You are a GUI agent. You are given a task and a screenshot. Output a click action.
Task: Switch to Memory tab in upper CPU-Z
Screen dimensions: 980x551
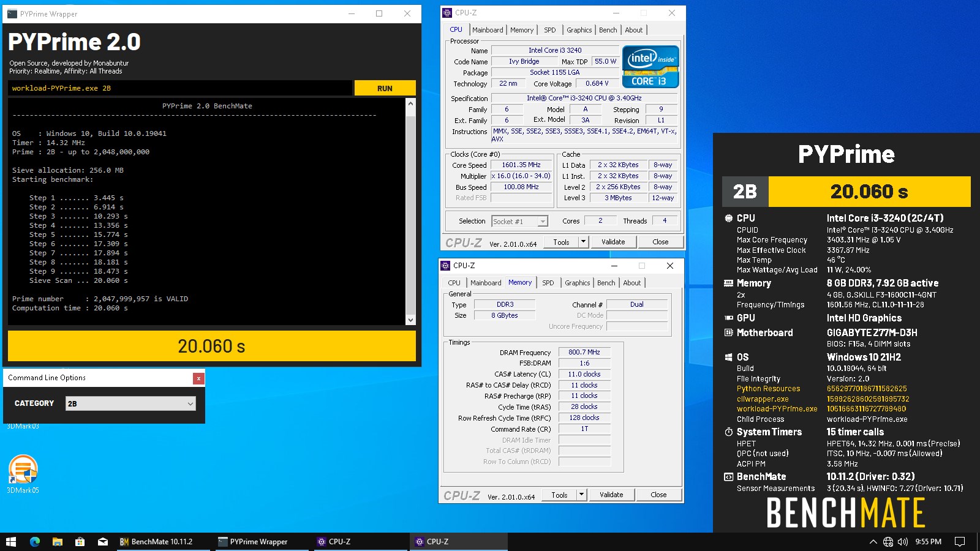(x=522, y=30)
